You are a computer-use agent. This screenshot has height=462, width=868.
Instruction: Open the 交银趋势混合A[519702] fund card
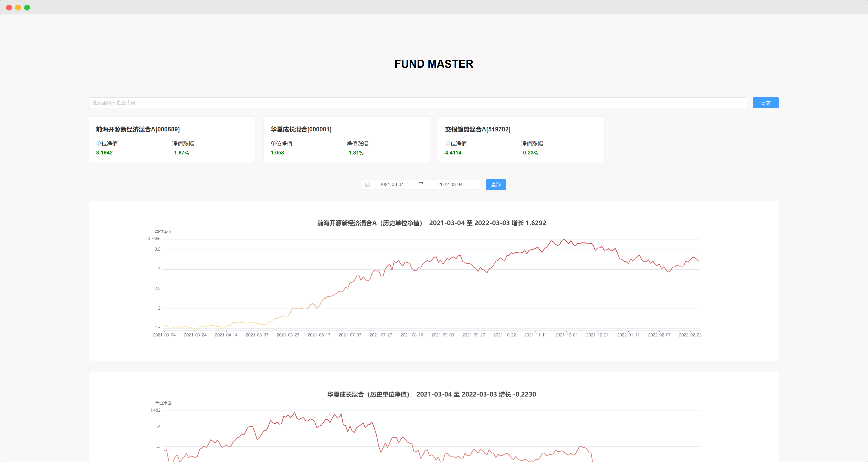coord(521,139)
